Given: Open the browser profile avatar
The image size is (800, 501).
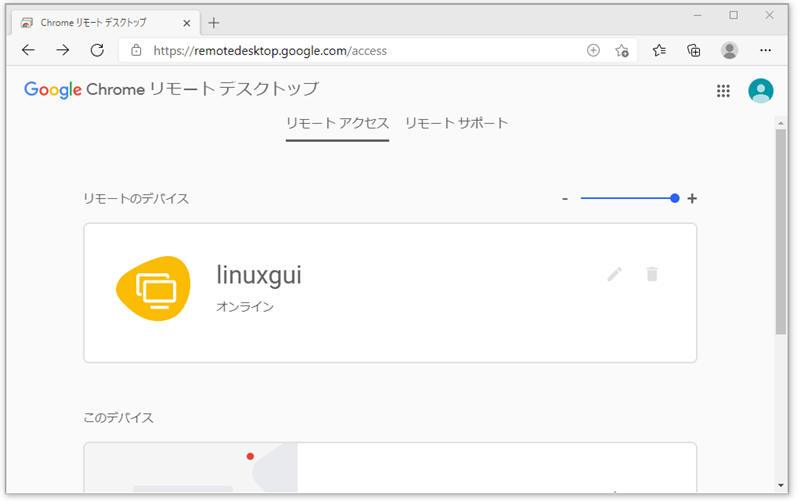Looking at the screenshot, I should (x=729, y=50).
